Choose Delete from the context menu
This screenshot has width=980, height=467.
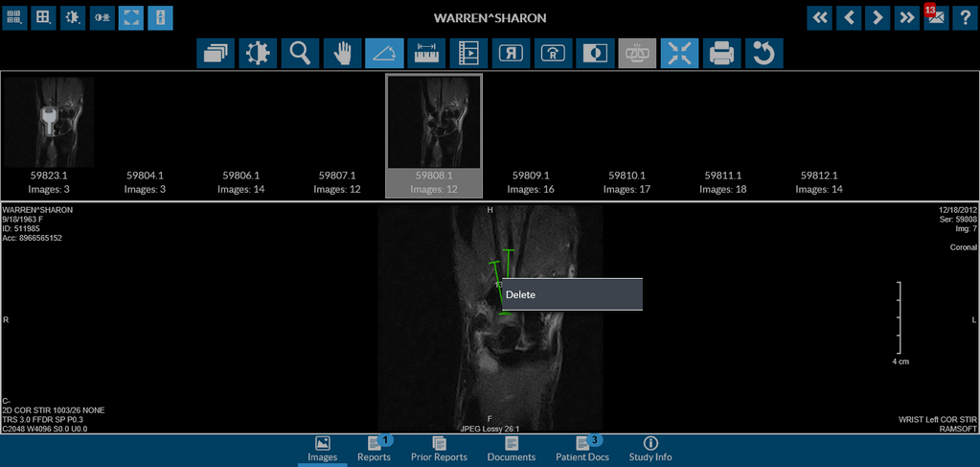click(572, 294)
